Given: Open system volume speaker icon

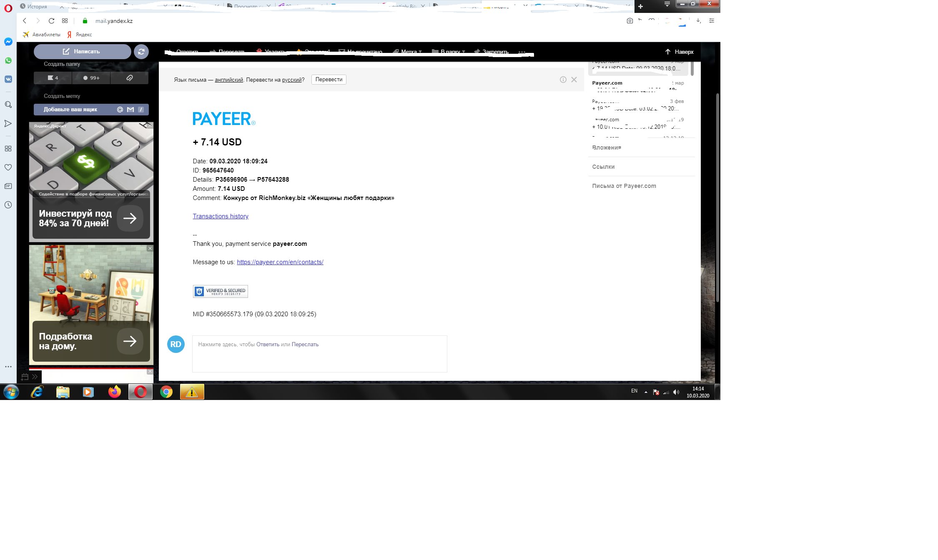Looking at the screenshot, I should tap(676, 392).
